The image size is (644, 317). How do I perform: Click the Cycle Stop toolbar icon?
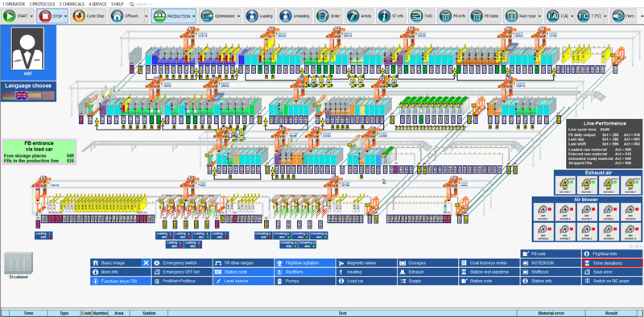point(78,16)
